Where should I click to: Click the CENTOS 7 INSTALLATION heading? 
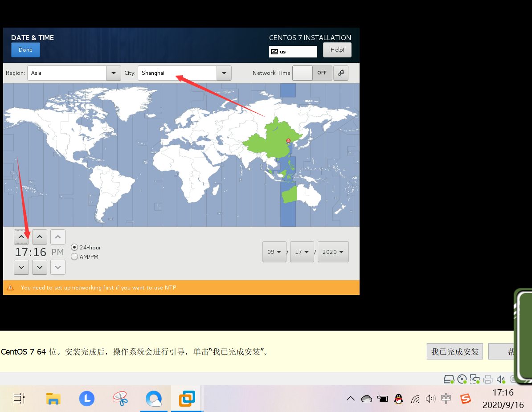click(x=310, y=38)
